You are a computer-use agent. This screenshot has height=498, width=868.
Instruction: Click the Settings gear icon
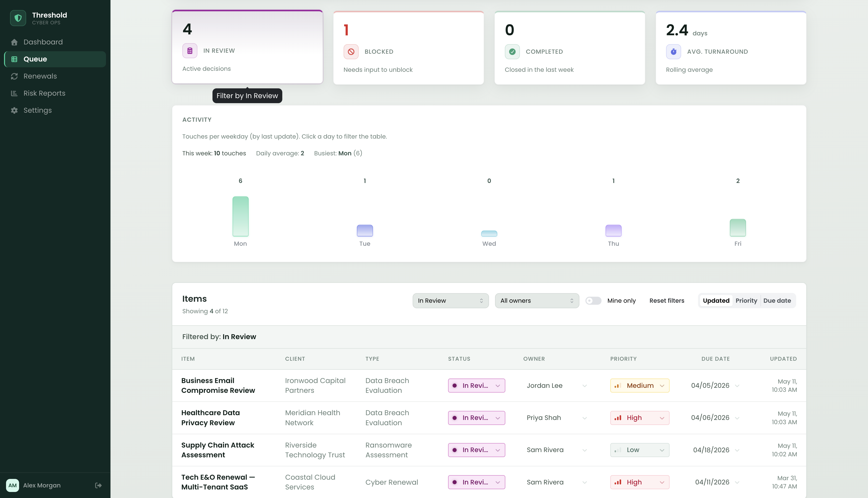point(14,110)
